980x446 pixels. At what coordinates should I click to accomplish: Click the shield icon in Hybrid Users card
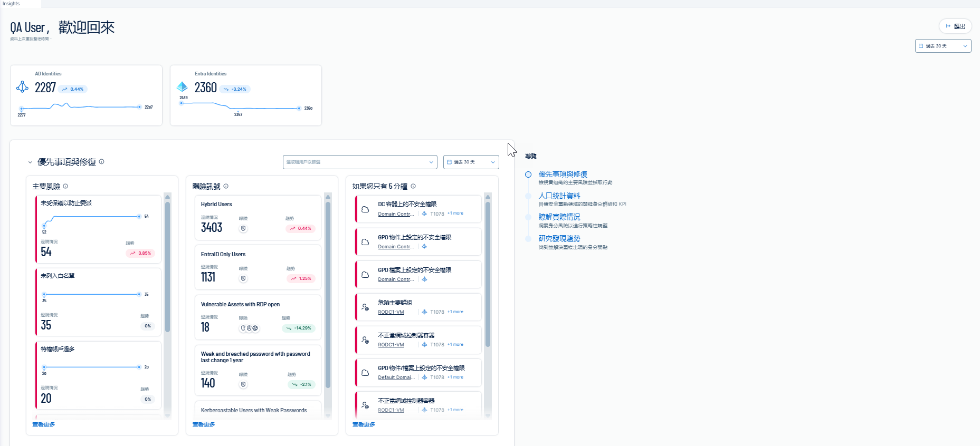[x=243, y=228]
